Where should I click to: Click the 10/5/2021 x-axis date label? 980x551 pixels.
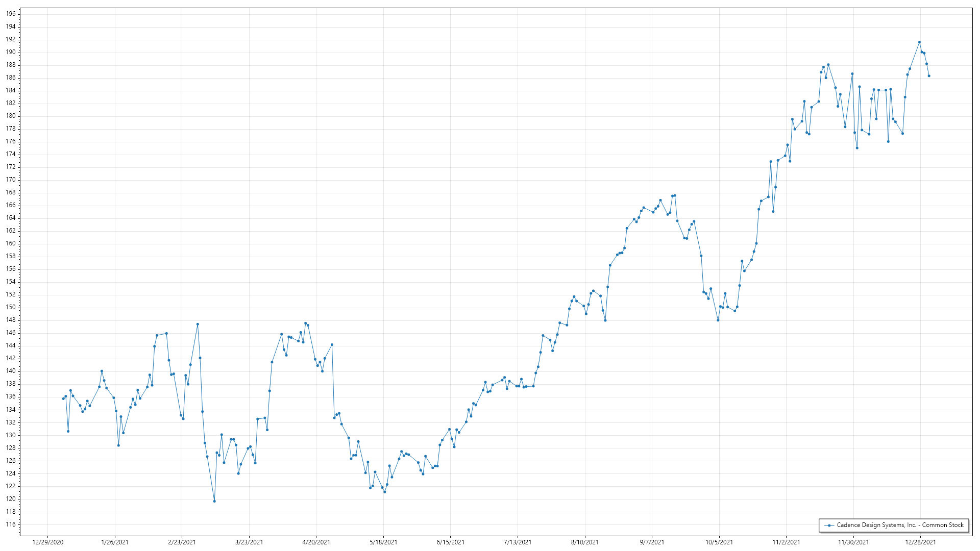[719, 542]
